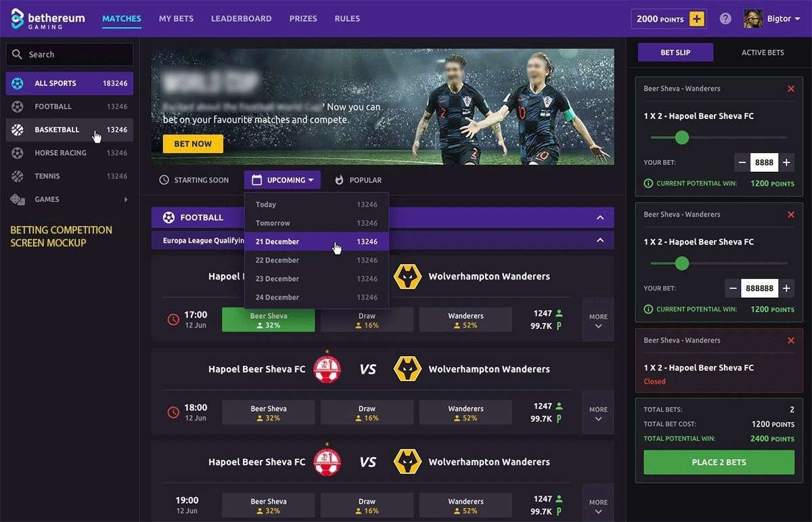
Task: Click the Place 2 Bets button
Action: click(x=719, y=462)
